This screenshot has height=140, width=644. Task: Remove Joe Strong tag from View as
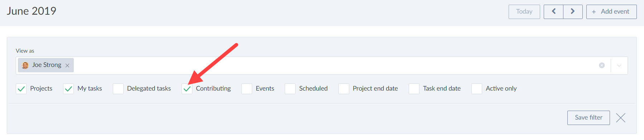coord(67,66)
